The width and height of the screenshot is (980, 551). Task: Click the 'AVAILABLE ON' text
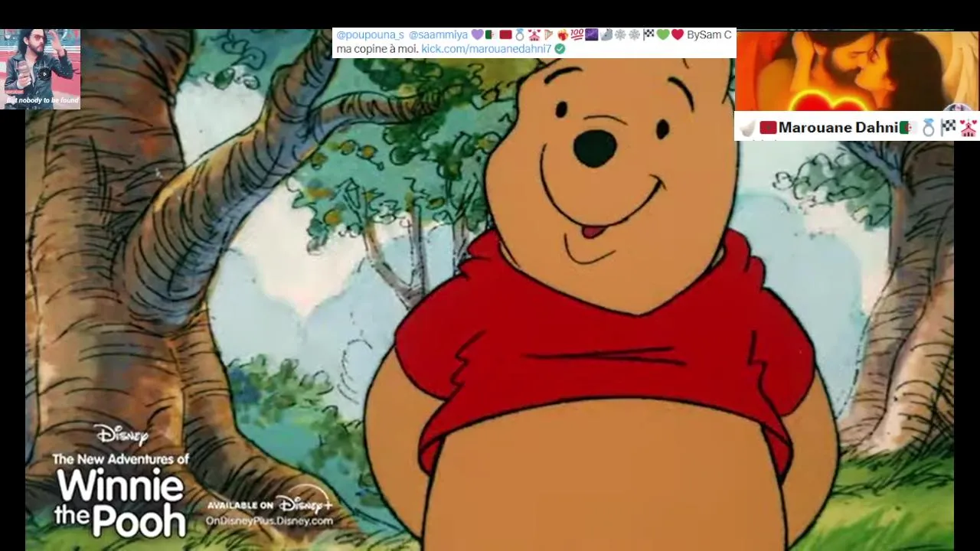240,505
